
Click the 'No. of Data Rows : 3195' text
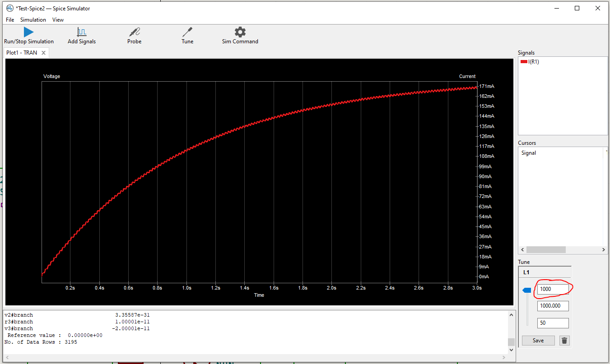click(41, 342)
